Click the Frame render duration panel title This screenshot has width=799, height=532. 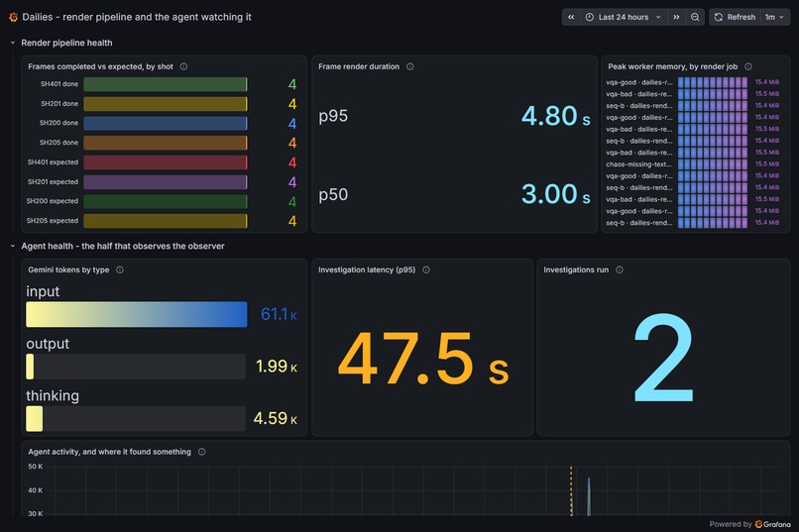[x=359, y=66]
